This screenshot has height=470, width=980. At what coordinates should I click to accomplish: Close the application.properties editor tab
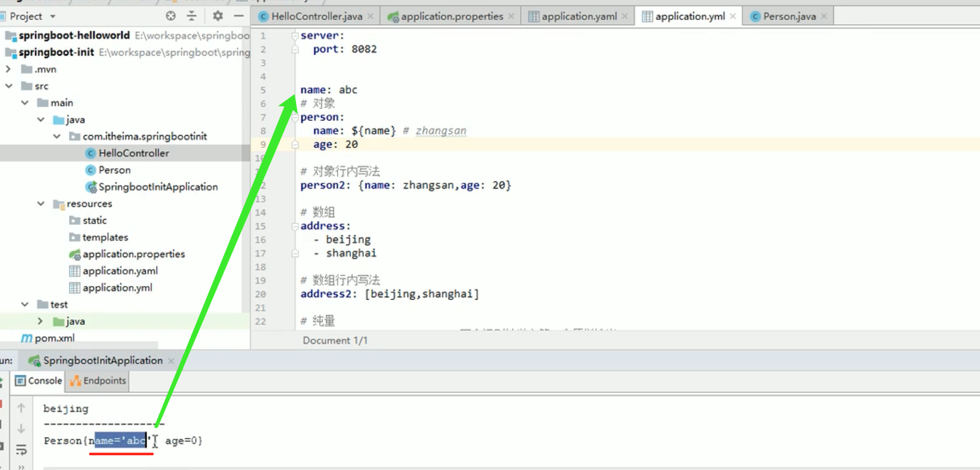pyautogui.click(x=512, y=16)
